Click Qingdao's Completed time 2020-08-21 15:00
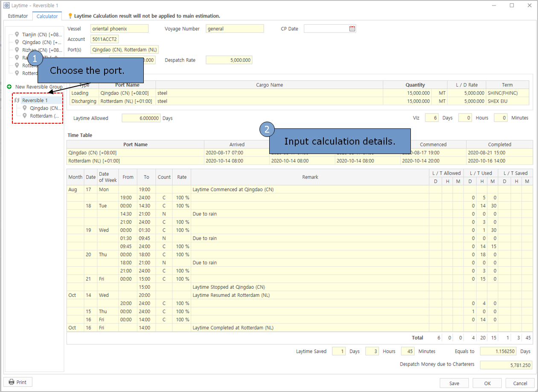Image resolution: width=538 pixels, height=392 pixels. coord(500,153)
